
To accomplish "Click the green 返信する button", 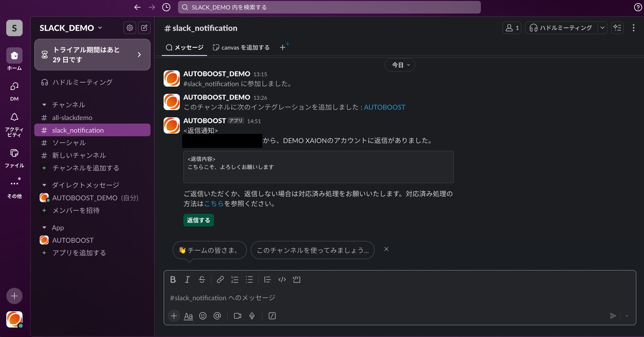I will (x=199, y=220).
